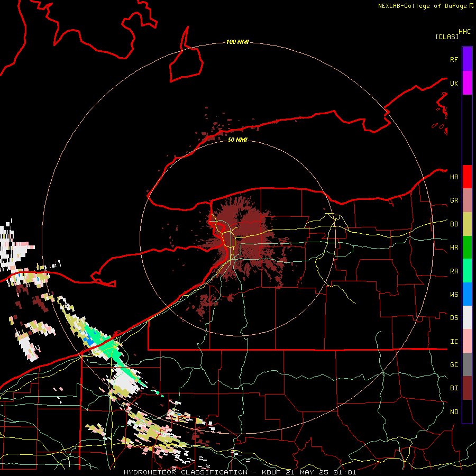Click the 100 NMI range ring label
Image resolution: width=476 pixels, height=476 pixels.
[x=237, y=42]
